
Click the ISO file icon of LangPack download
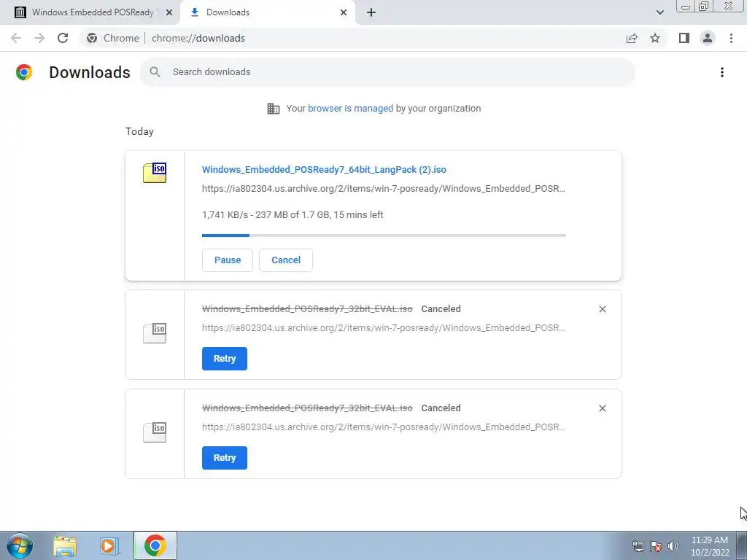[x=155, y=172]
